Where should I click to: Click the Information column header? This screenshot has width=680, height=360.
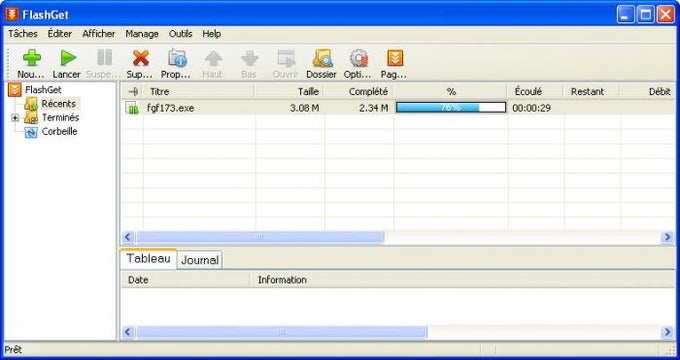(463, 280)
